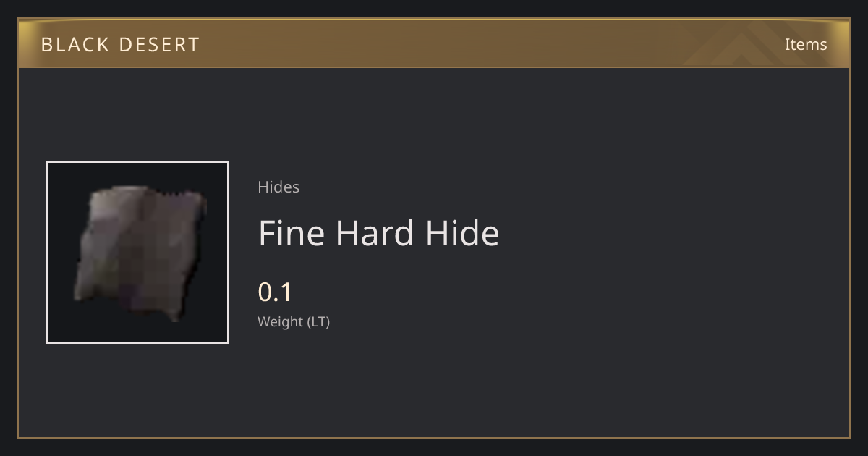Screen dimensions: 868x456
Task: Click the dark card area below the weight
Action: click(434, 384)
